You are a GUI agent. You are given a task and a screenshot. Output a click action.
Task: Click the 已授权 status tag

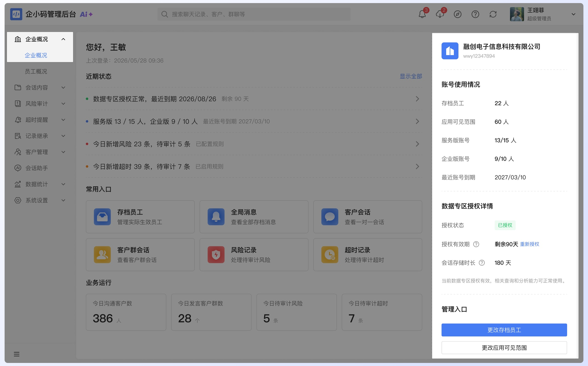[x=505, y=225]
